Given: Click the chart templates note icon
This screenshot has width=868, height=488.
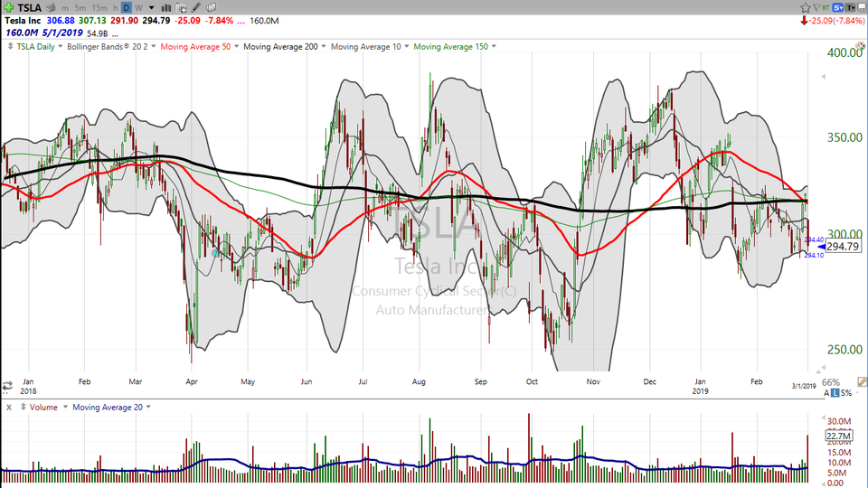Looking at the screenshot, I should [x=211, y=8].
